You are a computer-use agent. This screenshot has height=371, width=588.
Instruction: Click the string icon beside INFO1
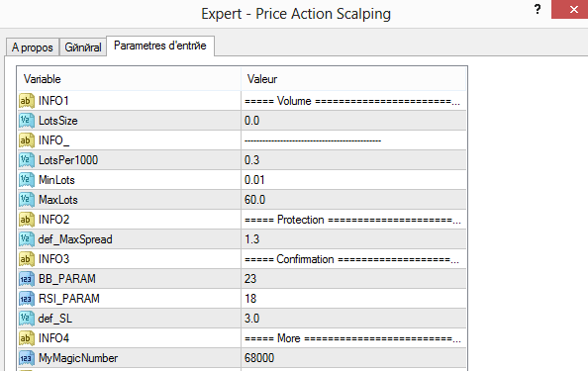27,101
